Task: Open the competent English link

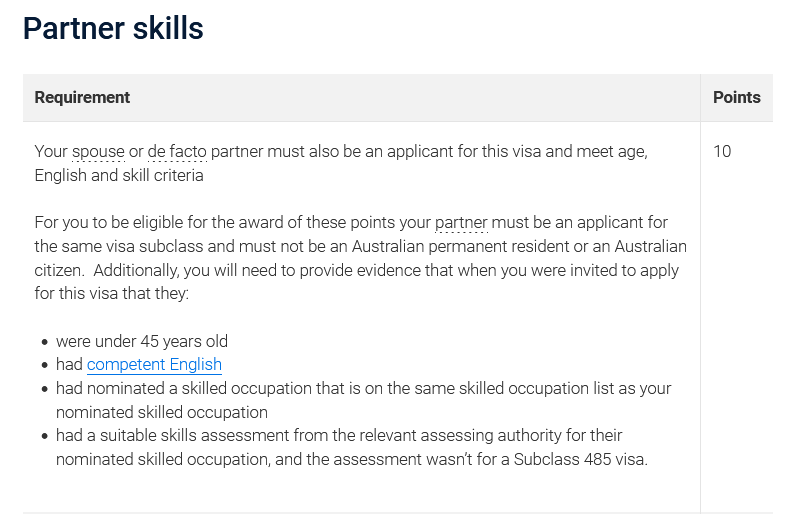Action: [154, 365]
